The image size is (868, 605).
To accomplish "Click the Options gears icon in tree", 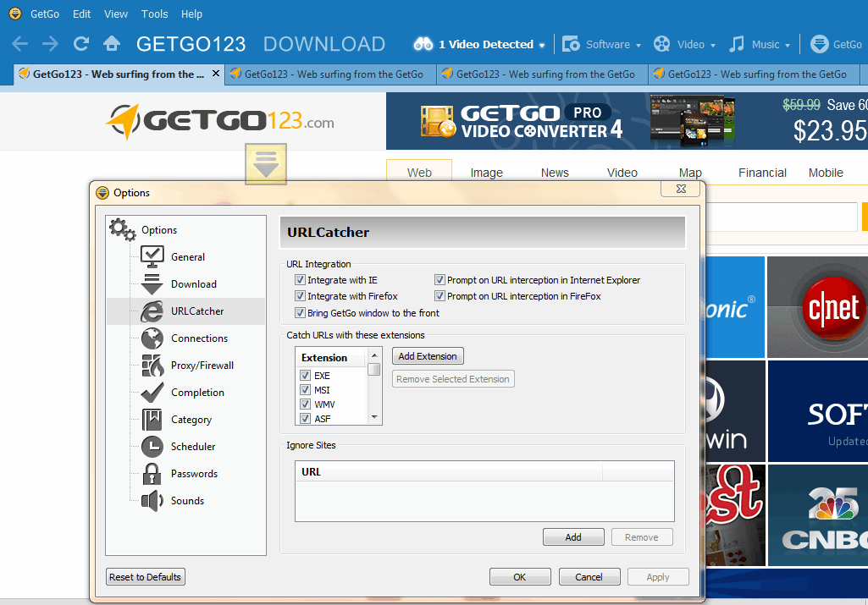I will (x=122, y=229).
